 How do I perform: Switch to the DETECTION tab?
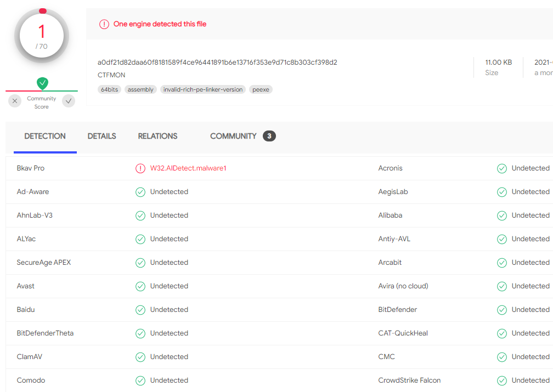pyautogui.click(x=45, y=137)
